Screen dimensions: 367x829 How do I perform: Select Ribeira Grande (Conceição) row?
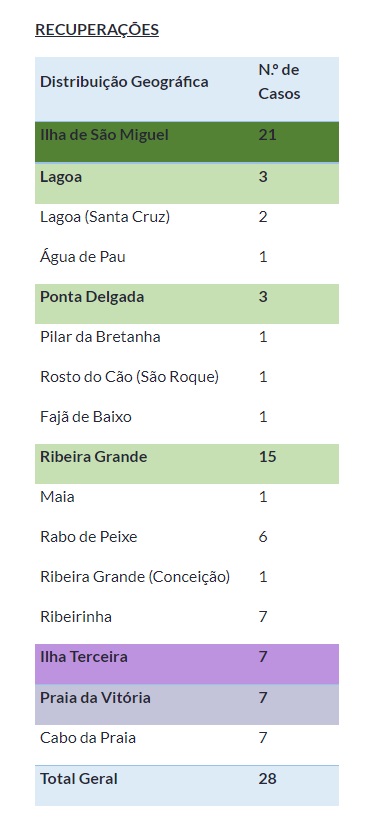click(187, 577)
